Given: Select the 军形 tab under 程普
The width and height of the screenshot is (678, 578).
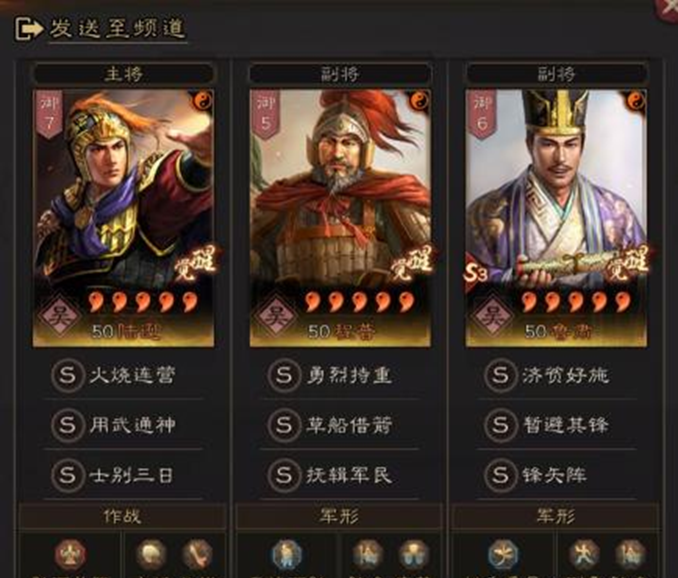Looking at the screenshot, I should click(x=339, y=516).
